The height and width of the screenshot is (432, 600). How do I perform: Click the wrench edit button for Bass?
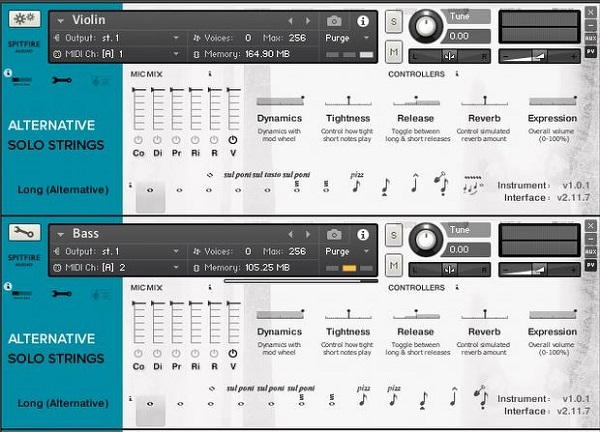click(24, 232)
